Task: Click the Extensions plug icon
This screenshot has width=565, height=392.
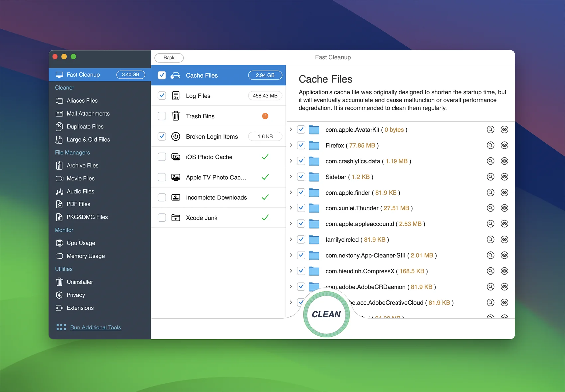Action: point(59,308)
